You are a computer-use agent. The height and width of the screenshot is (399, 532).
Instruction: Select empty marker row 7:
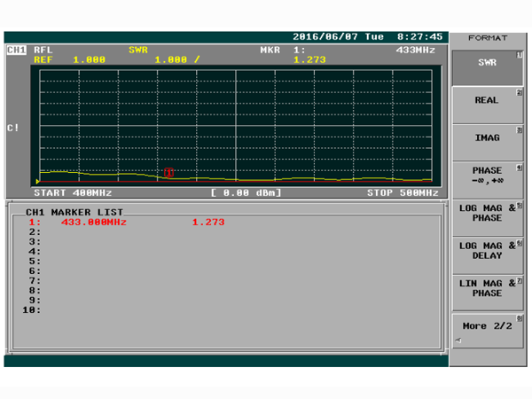point(35,281)
